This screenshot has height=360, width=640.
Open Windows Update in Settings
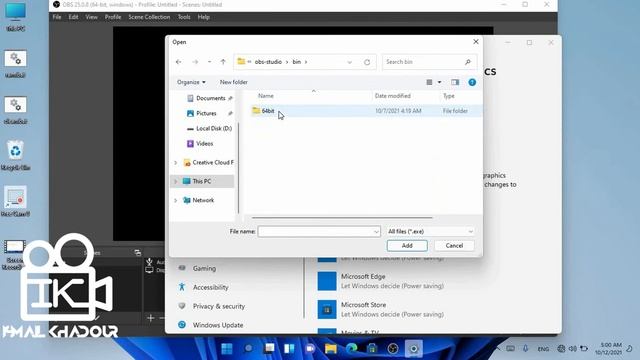coord(218,325)
